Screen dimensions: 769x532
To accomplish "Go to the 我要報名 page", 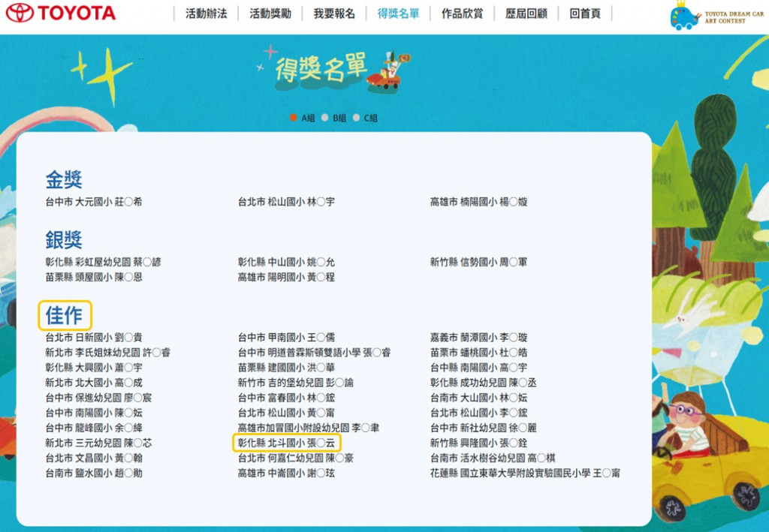I will coord(334,14).
